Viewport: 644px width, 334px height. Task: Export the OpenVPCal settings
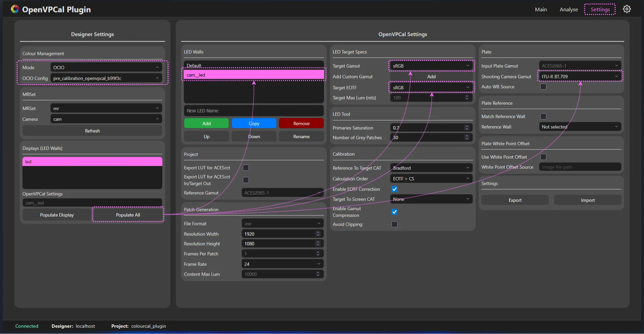[x=515, y=200]
